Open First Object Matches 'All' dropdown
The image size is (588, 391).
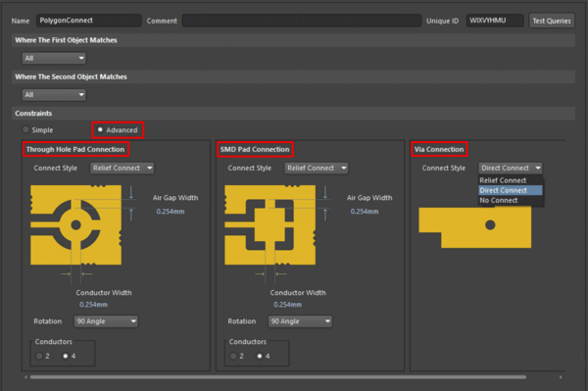coord(54,58)
